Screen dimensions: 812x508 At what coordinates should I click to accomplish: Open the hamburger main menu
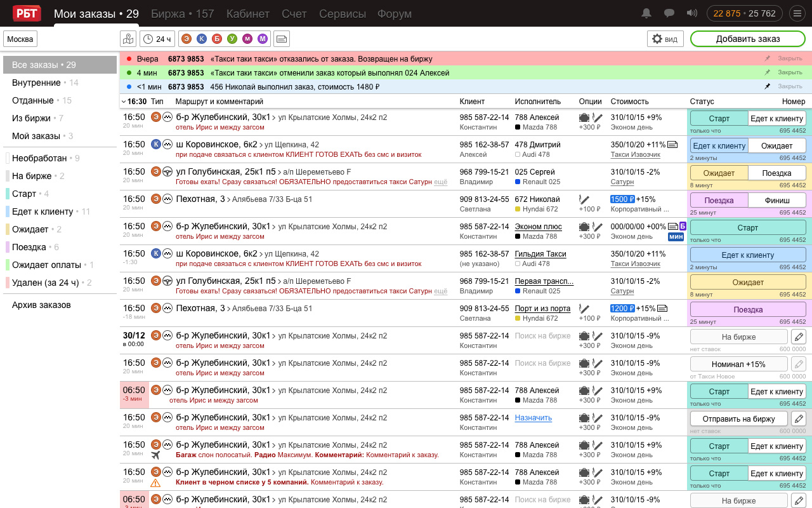coord(797,13)
